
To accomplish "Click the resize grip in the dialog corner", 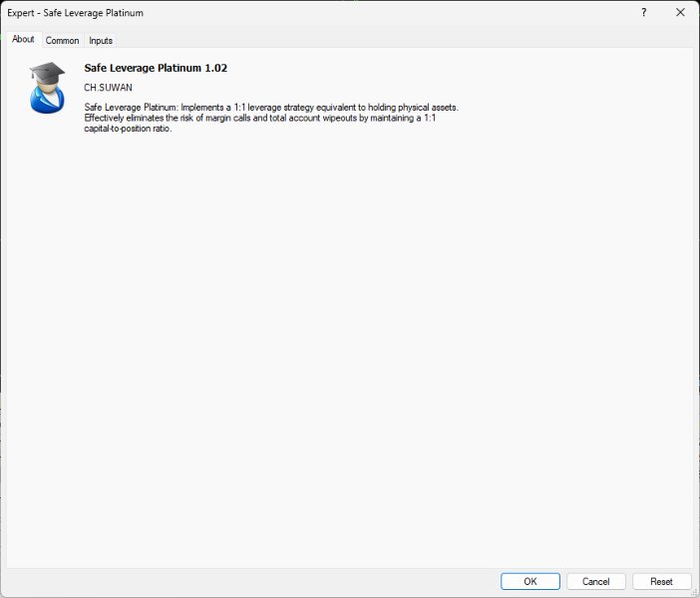I will [695, 593].
